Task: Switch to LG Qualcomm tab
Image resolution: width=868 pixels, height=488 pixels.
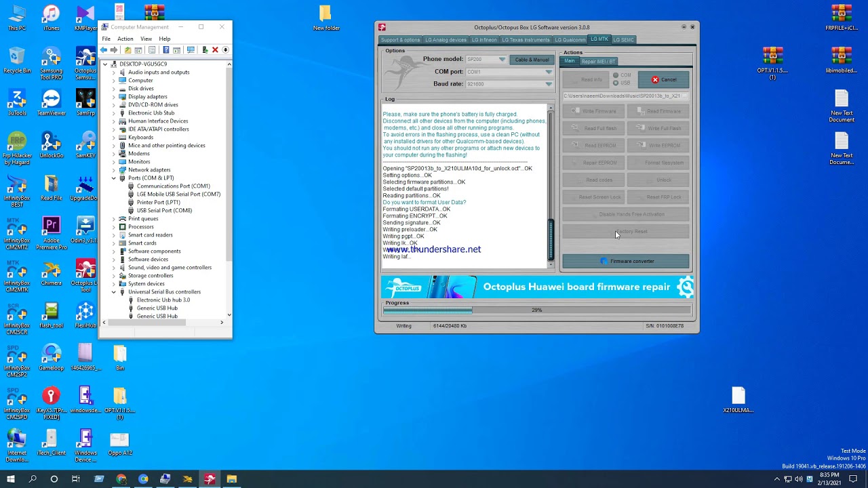Action: (570, 40)
